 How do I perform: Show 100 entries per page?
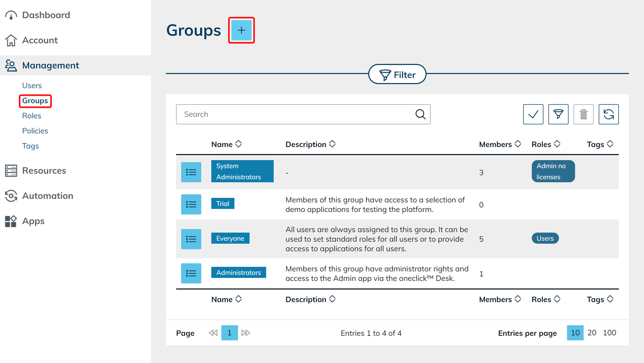pyautogui.click(x=609, y=333)
